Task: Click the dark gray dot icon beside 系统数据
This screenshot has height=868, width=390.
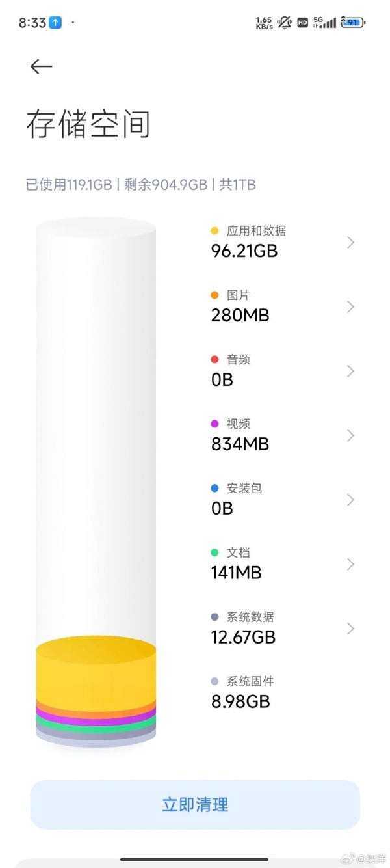Action: 214,617
